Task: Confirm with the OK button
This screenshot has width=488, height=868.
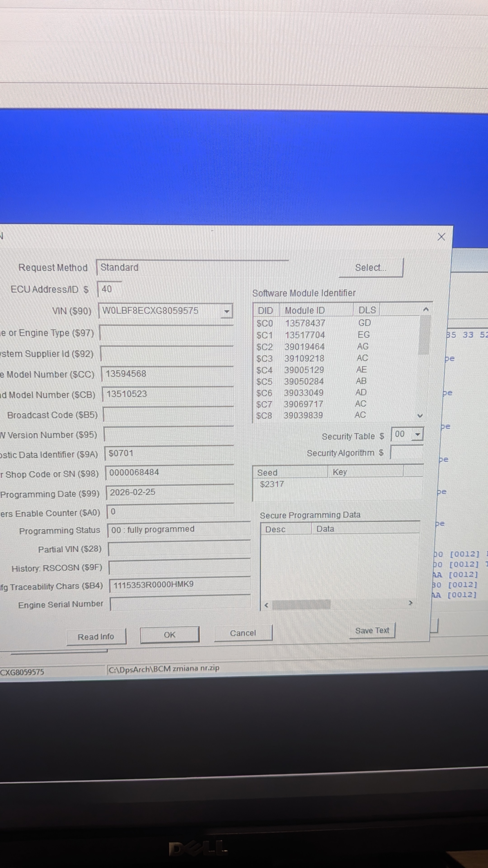Action: coord(170,635)
